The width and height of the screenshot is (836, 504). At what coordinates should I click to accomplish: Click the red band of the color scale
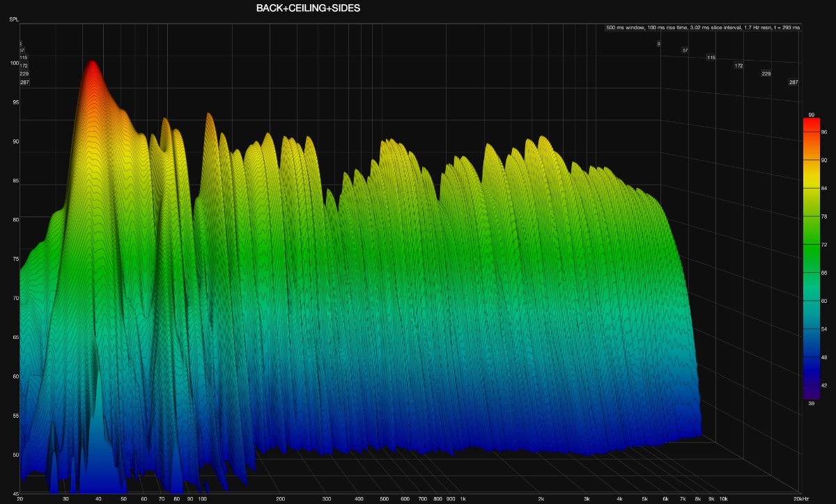(x=810, y=126)
